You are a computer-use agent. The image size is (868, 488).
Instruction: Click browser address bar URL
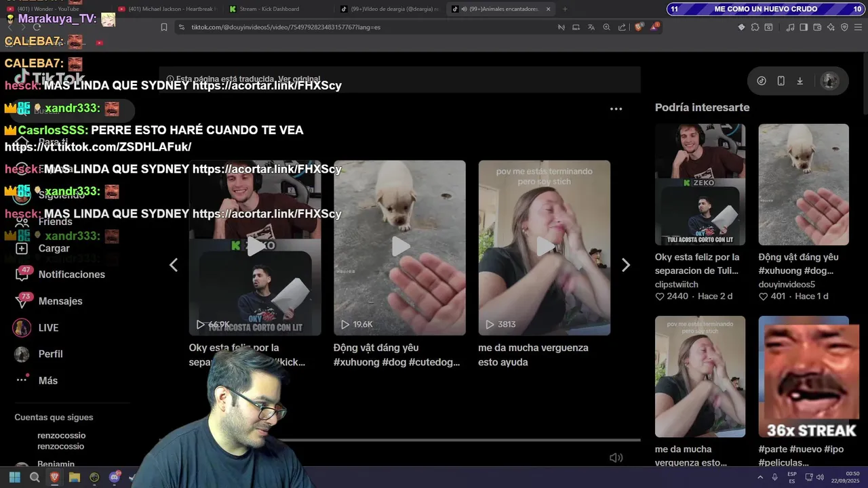(x=285, y=27)
